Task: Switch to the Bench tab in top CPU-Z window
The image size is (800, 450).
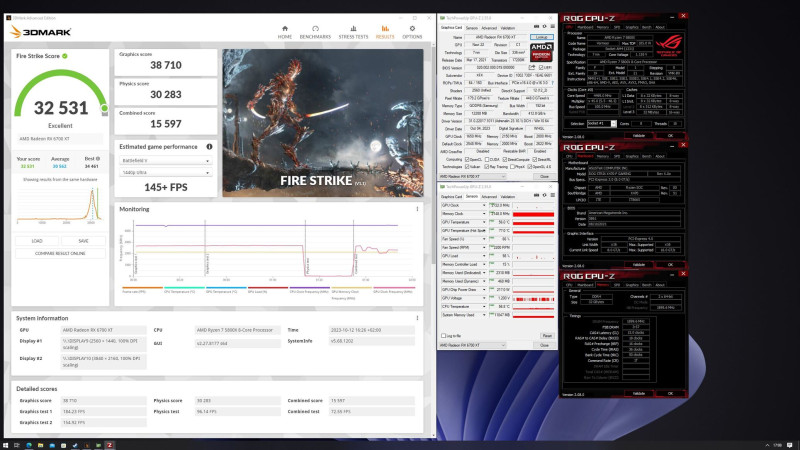Action: (646, 27)
